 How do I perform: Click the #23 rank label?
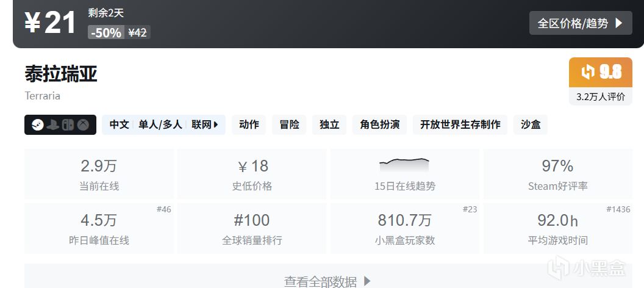pos(470,209)
